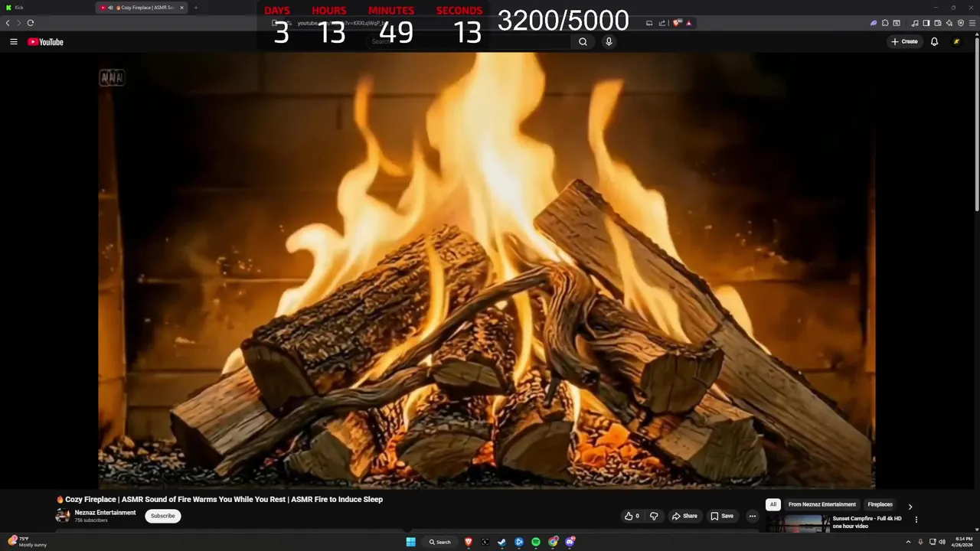Open Sunset Campfire video thumbnail
The width and height of the screenshot is (980, 551).
tap(798, 523)
